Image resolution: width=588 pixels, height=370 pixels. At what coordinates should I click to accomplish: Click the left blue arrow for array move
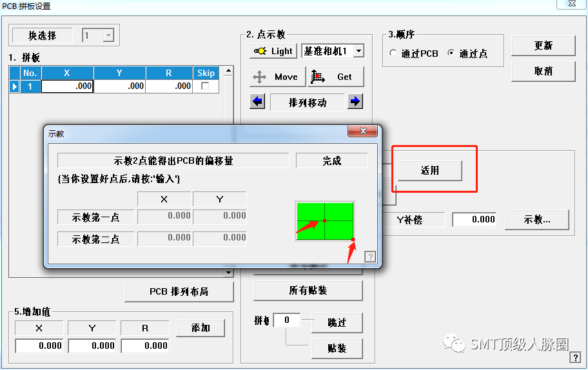[x=257, y=102]
